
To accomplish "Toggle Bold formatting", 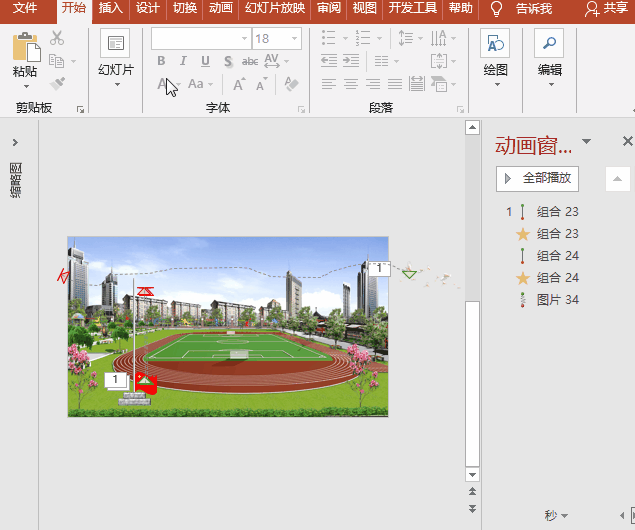I will [x=161, y=61].
